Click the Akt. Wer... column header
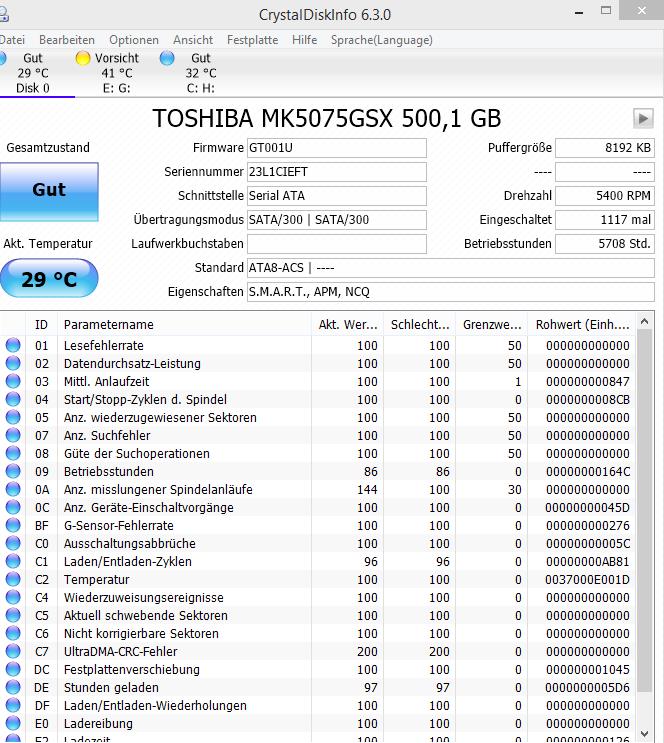 click(x=347, y=325)
